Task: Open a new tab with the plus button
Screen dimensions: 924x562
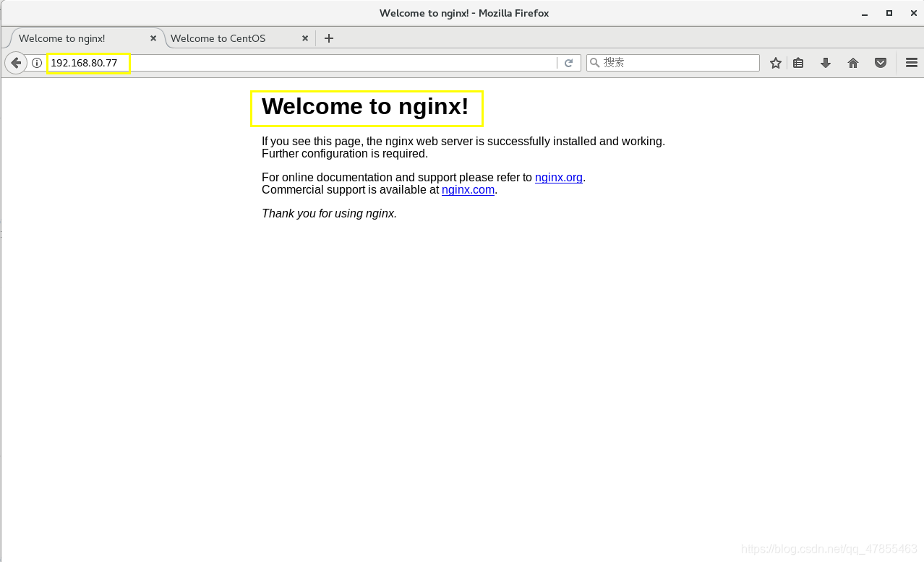Action: [x=329, y=38]
